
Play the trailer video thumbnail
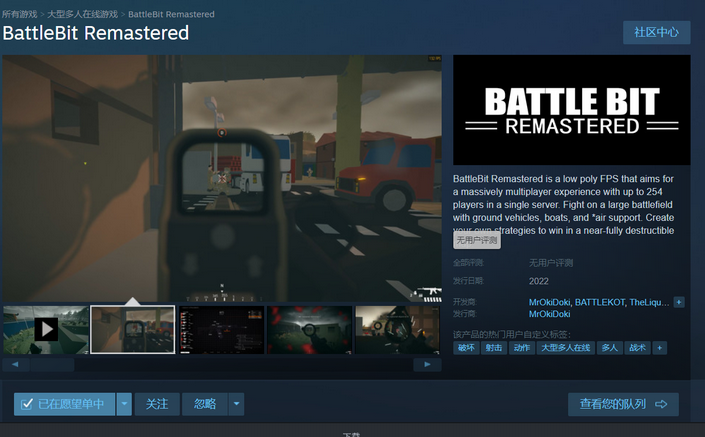[x=46, y=330]
